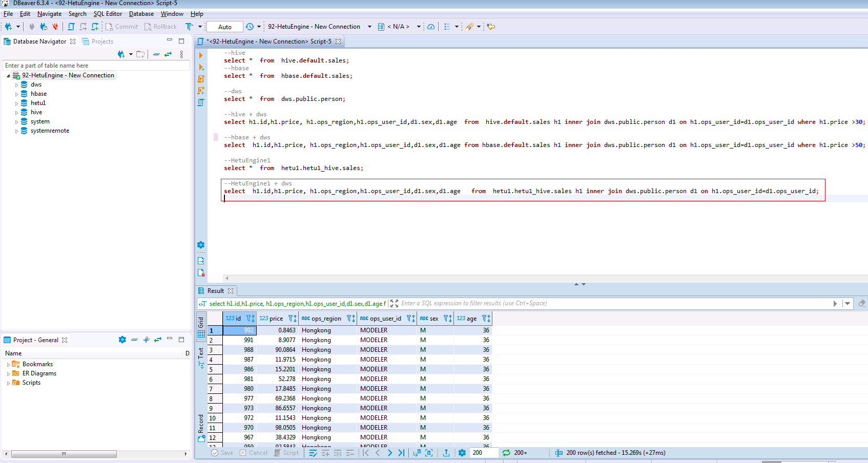
Task: Click the navigator horizontal scrollbar
Action: pyautogui.click(x=64, y=454)
